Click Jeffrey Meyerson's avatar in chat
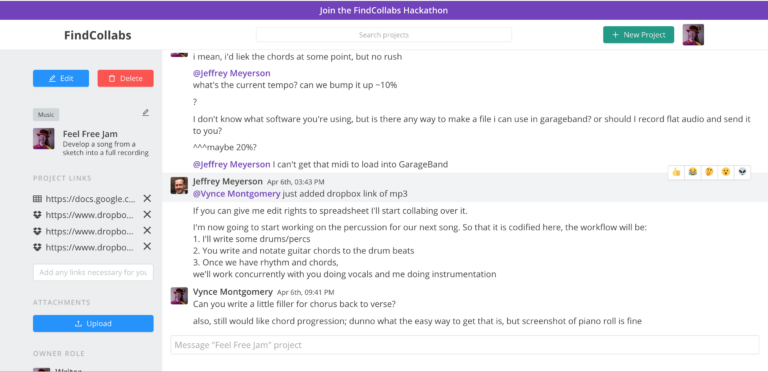This screenshot has height=372, width=768. (x=179, y=186)
